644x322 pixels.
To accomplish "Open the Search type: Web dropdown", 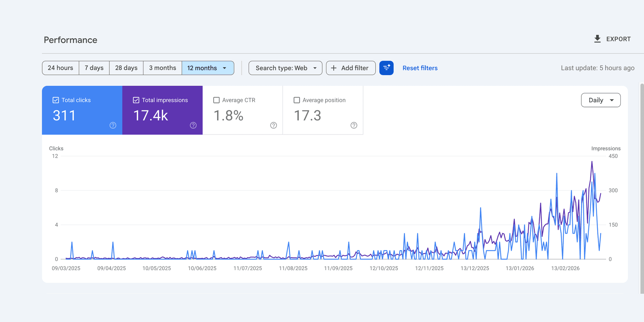I will point(286,68).
